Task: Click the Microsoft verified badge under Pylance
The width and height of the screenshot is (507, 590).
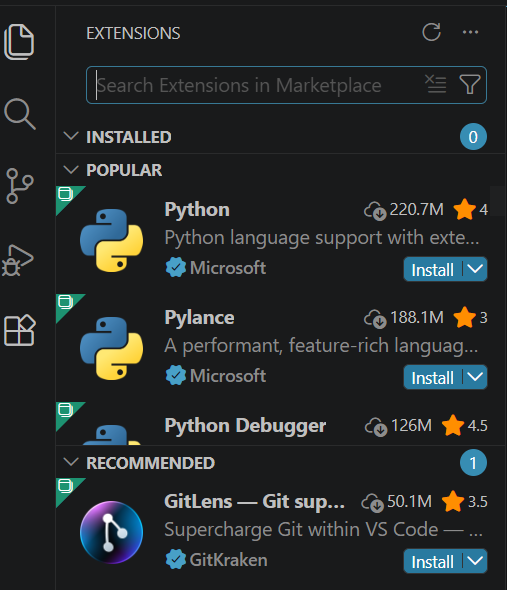Action: click(176, 376)
